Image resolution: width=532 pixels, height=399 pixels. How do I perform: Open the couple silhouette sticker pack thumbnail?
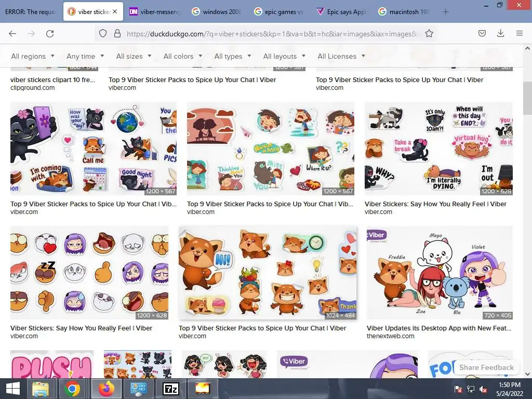pos(271,149)
